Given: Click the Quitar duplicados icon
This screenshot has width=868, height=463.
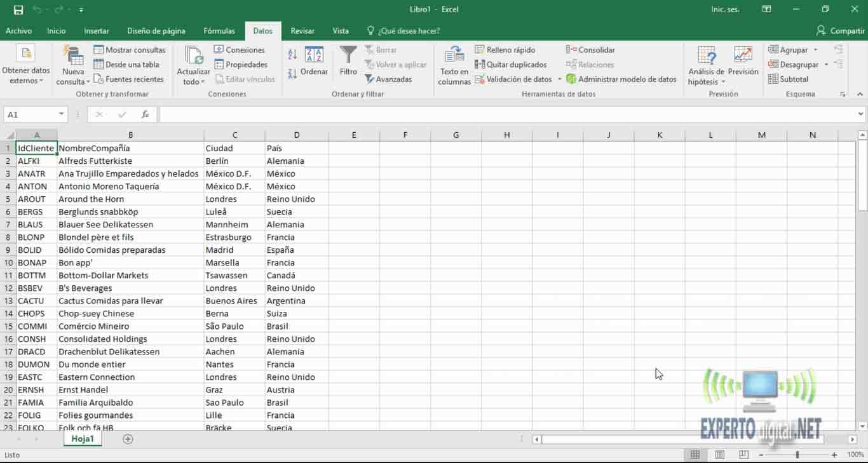Looking at the screenshot, I should (x=512, y=64).
